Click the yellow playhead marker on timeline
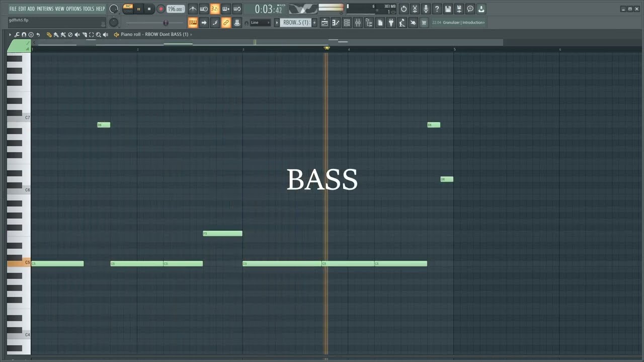Screen dimensions: 644x362 tap(327, 48)
